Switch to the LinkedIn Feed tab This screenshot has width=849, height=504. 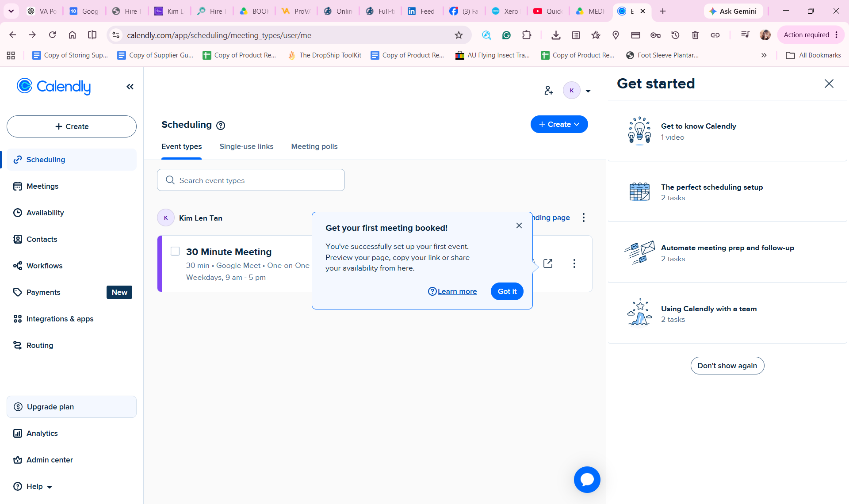421,11
